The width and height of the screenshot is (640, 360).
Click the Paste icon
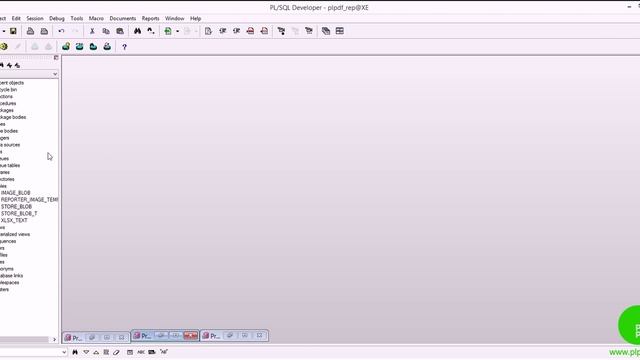pyautogui.click(x=120, y=31)
